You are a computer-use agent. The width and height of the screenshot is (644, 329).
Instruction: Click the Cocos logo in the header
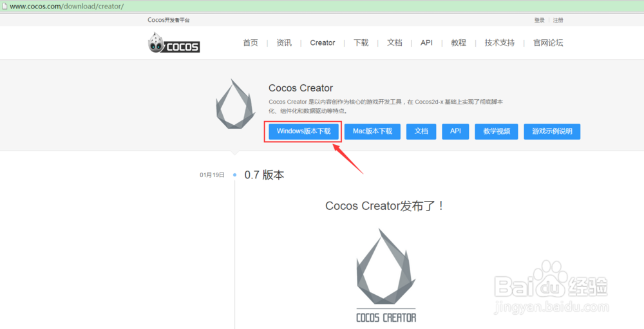click(174, 42)
